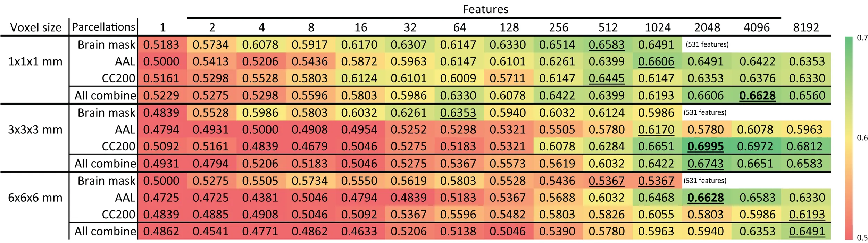Click the underlined 0.6743 All combine cell

[705, 164]
